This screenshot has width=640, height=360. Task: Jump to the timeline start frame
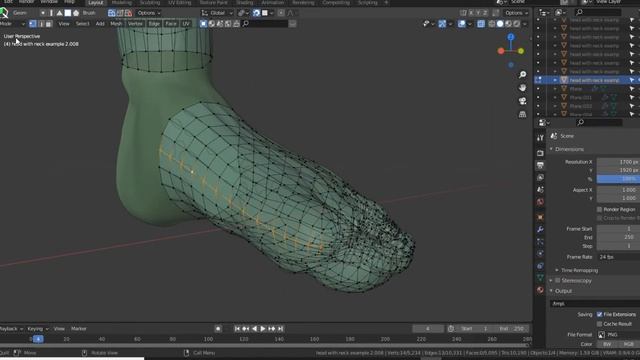(x=237, y=329)
